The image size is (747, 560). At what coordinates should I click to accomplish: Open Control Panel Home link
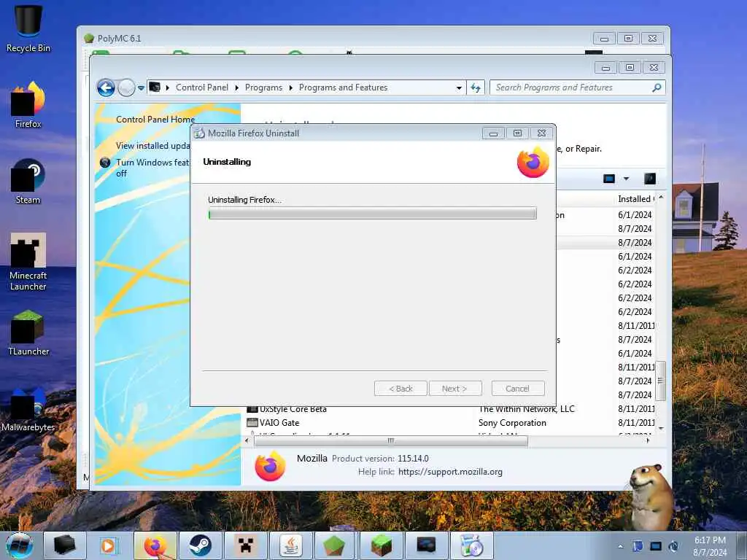tap(155, 120)
